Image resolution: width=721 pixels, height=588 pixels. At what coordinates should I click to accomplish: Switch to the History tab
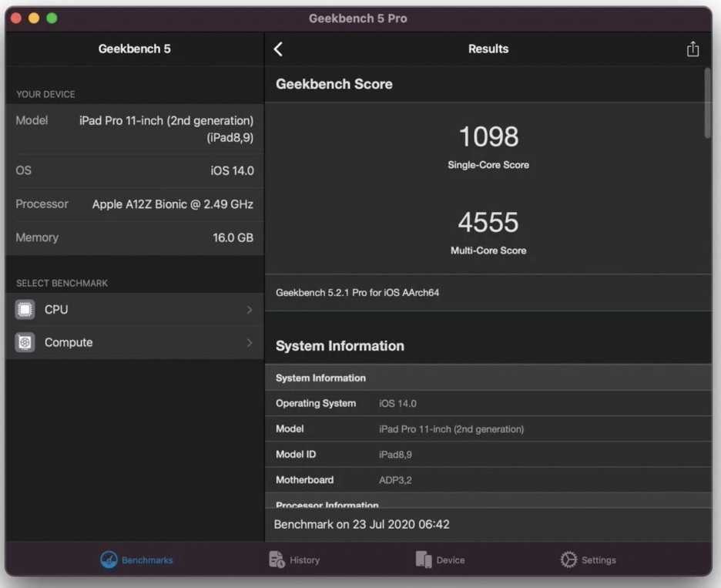point(294,559)
